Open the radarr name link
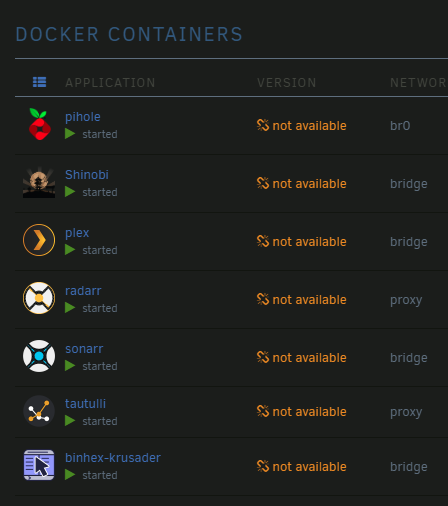The width and height of the screenshot is (448, 506). pyautogui.click(x=83, y=291)
